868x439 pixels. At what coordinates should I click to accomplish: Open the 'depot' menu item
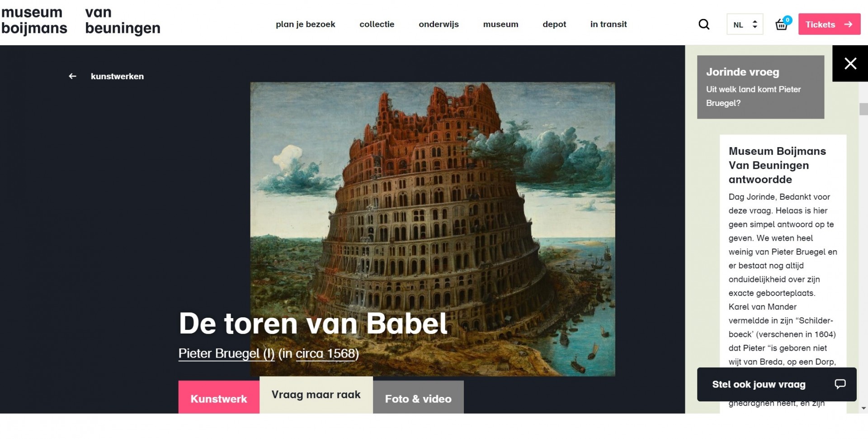(x=554, y=24)
